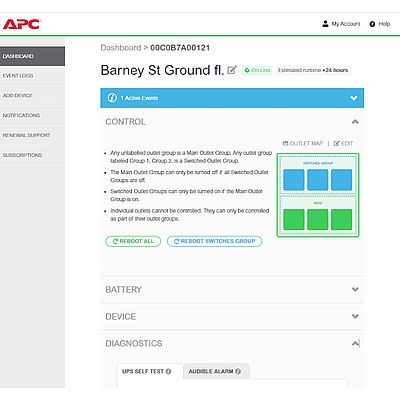The width and height of the screenshot is (400, 400).
Task: Open the Outlet Map view
Action: 303,143
